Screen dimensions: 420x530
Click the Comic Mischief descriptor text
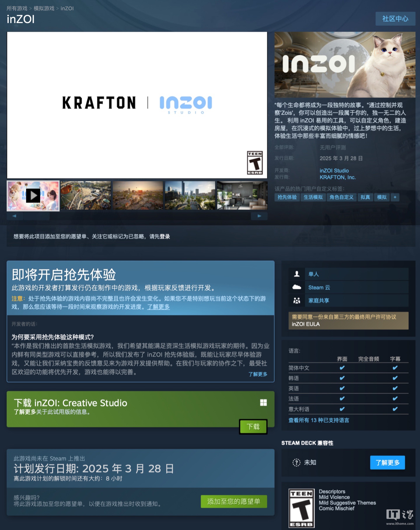click(x=337, y=508)
